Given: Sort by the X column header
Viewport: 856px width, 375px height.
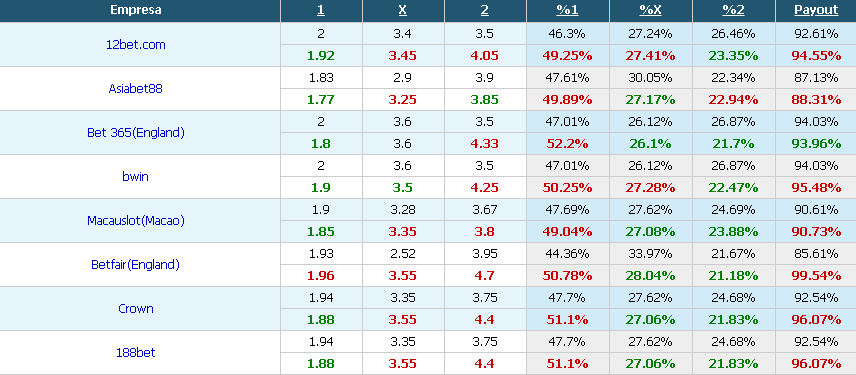Looking at the screenshot, I should pos(403,10).
